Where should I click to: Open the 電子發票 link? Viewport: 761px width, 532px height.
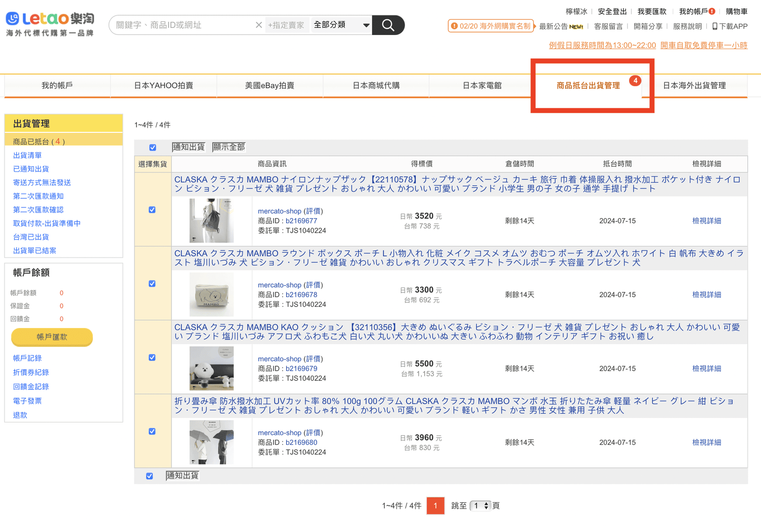pyautogui.click(x=27, y=401)
